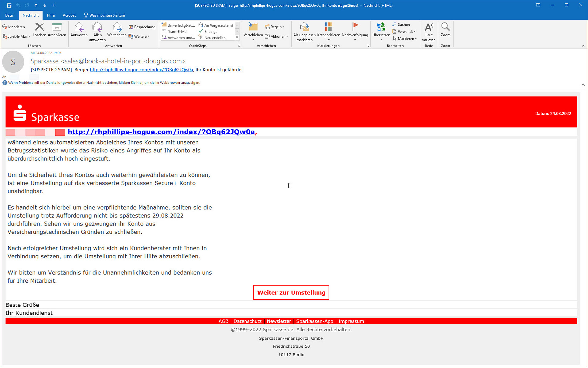
Task: Collapse the ribbon with the arrow
Action: [583, 46]
